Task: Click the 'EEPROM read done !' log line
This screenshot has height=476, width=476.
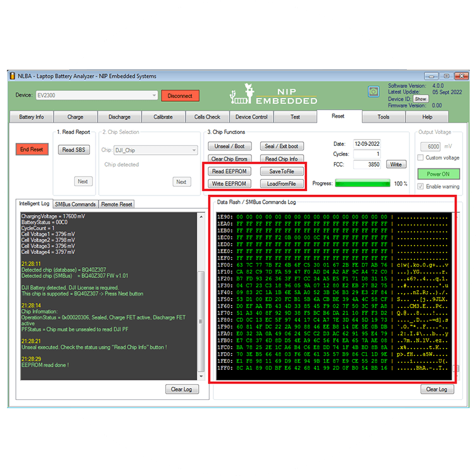Action: (45, 365)
